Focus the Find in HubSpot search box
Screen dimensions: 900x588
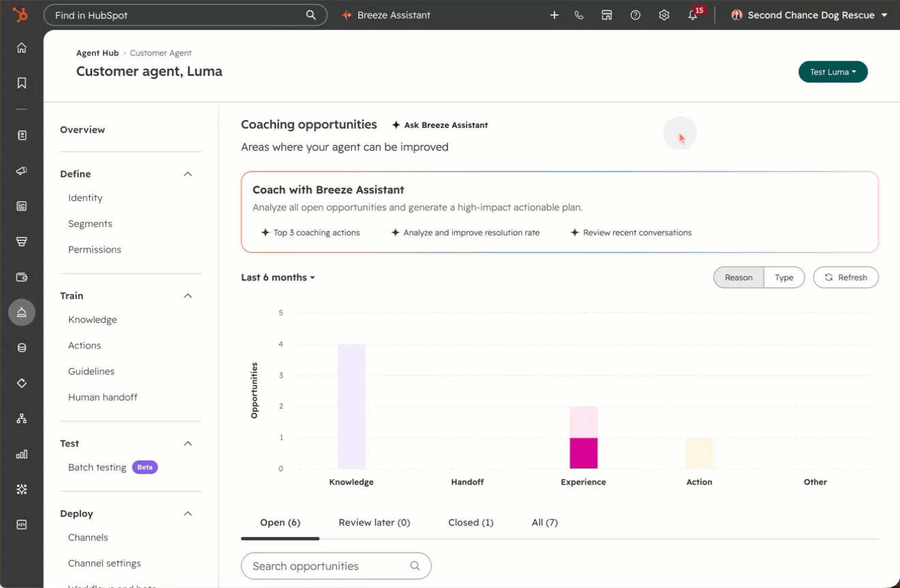click(x=185, y=15)
